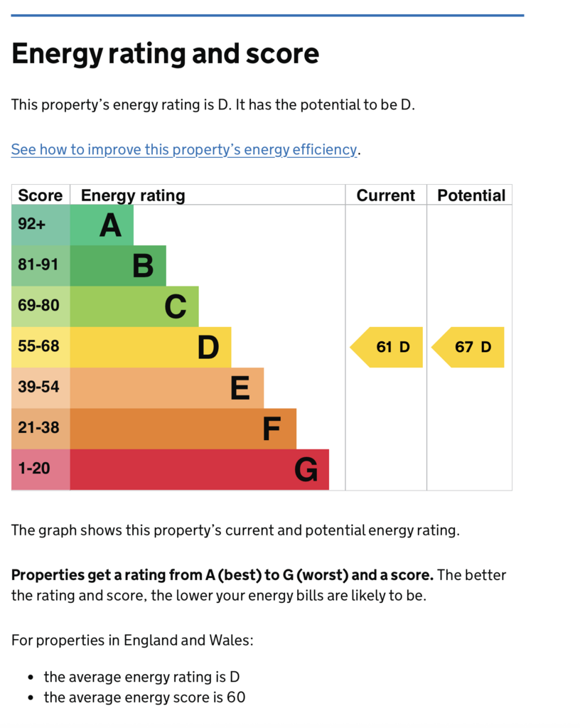This screenshot has width=580, height=728.
Task: Select the green A rating bar
Action: pyautogui.click(x=102, y=225)
